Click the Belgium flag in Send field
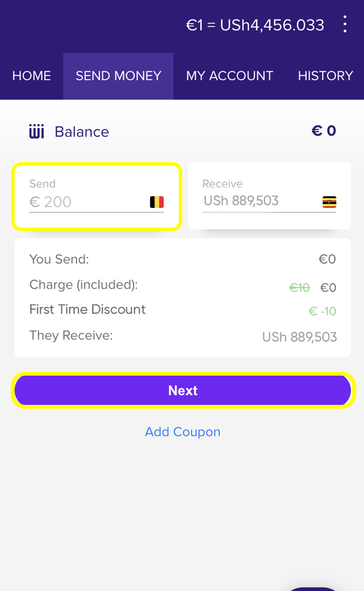This screenshot has height=591, width=364. [x=156, y=202]
